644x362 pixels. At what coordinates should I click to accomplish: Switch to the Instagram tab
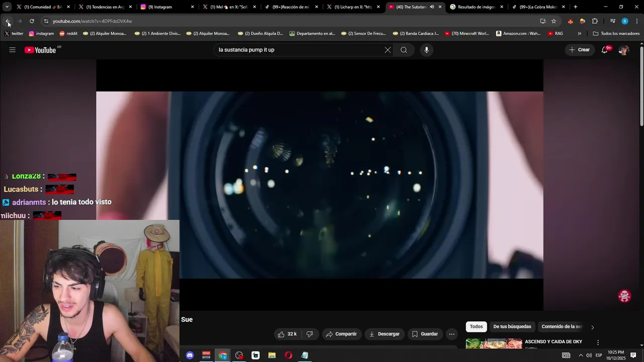click(167, 7)
